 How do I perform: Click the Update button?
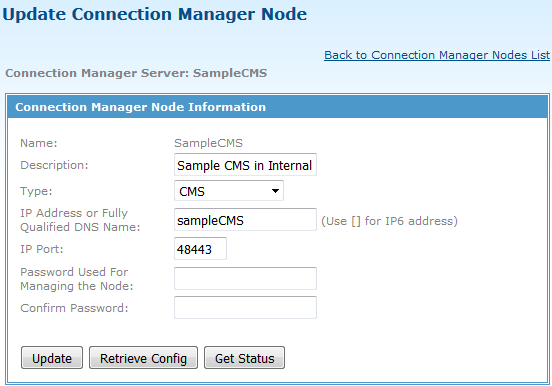(x=52, y=358)
